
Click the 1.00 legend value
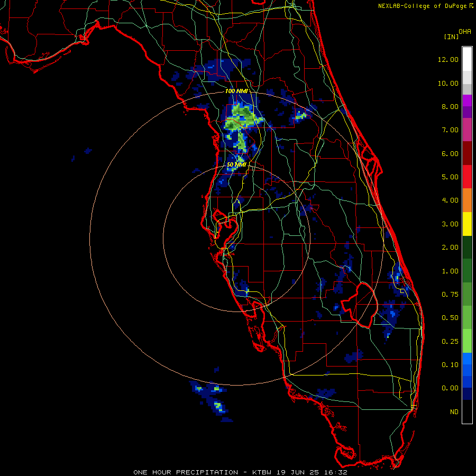[x=450, y=271]
